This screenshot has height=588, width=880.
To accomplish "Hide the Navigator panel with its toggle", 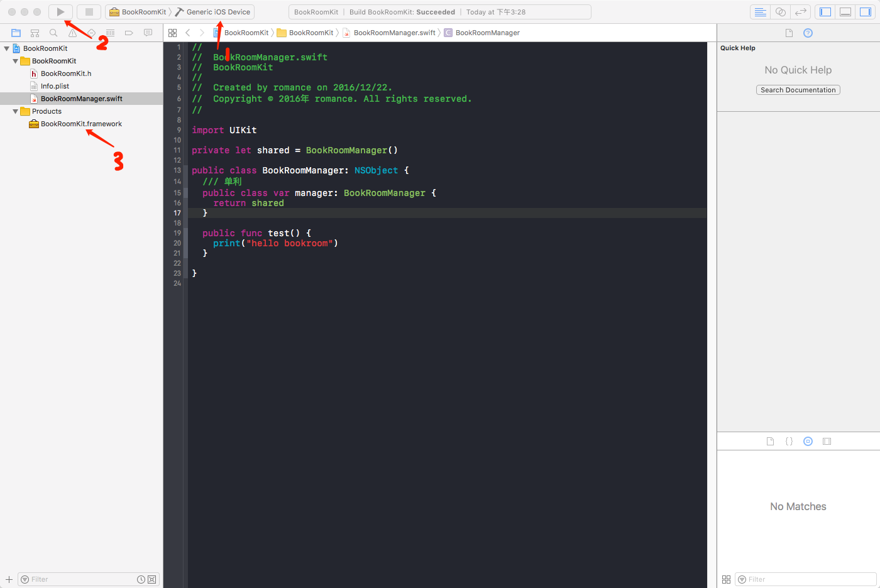I will point(825,11).
